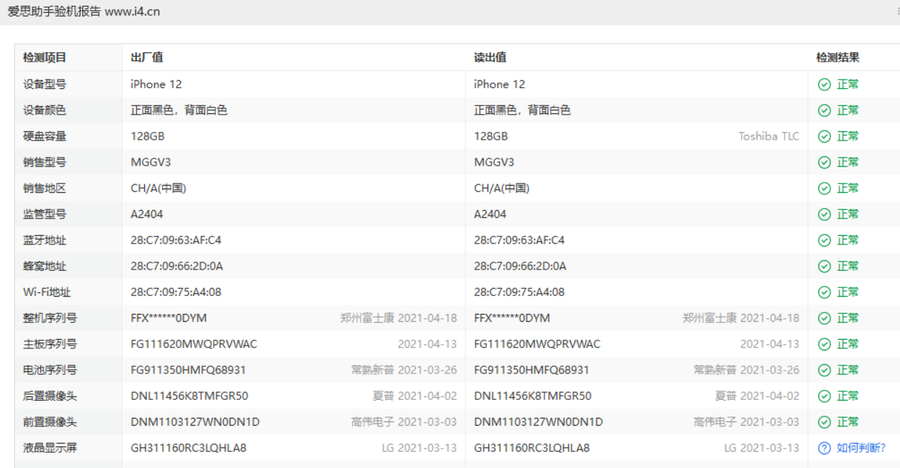
Task: Click factory note 郑州富士康 2021-04-18
Action: [x=398, y=318]
